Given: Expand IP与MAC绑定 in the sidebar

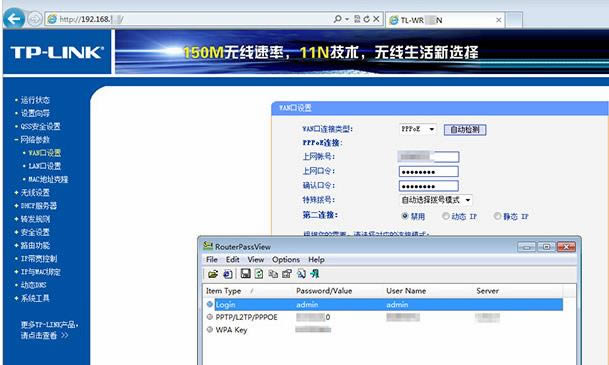Looking at the screenshot, I should [40, 272].
